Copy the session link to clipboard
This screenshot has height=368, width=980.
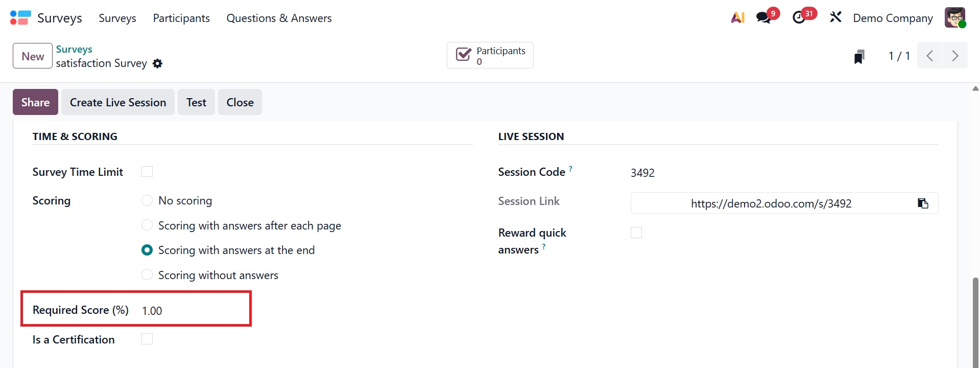923,203
